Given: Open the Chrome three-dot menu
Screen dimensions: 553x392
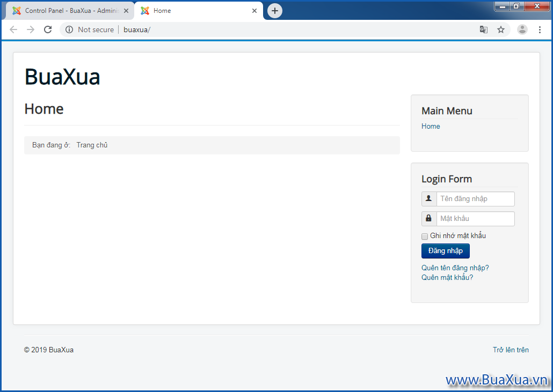Looking at the screenshot, I should (x=540, y=29).
